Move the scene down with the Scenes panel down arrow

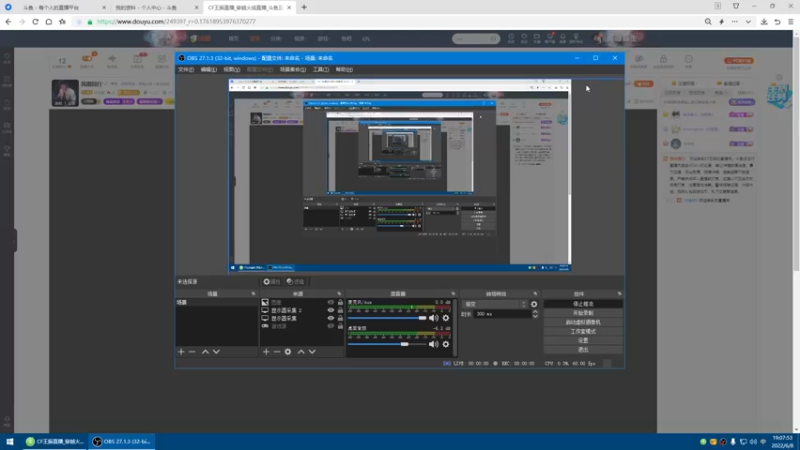click(216, 352)
